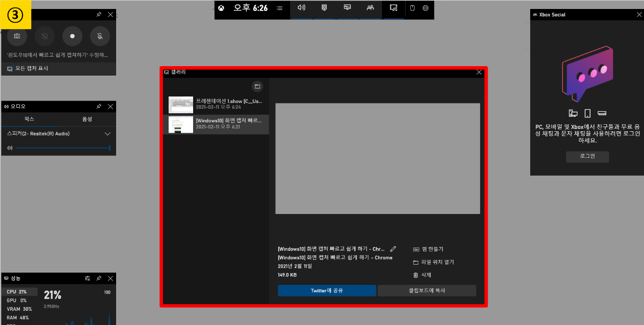Switch to the 음성 tab
644x325 pixels.
coord(87,119)
